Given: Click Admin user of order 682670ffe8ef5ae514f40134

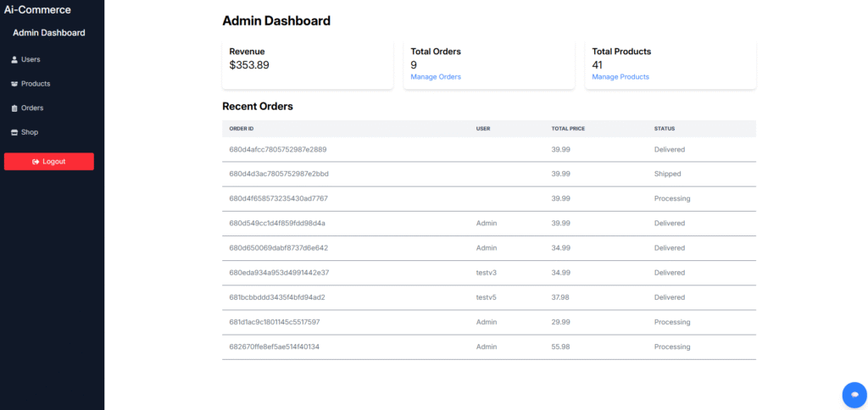Looking at the screenshot, I should (487, 347).
